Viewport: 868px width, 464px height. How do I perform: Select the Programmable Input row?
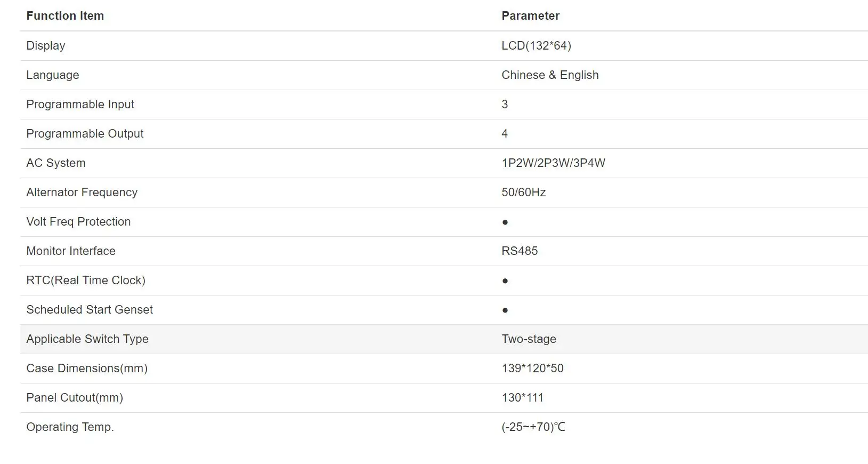click(444, 105)
